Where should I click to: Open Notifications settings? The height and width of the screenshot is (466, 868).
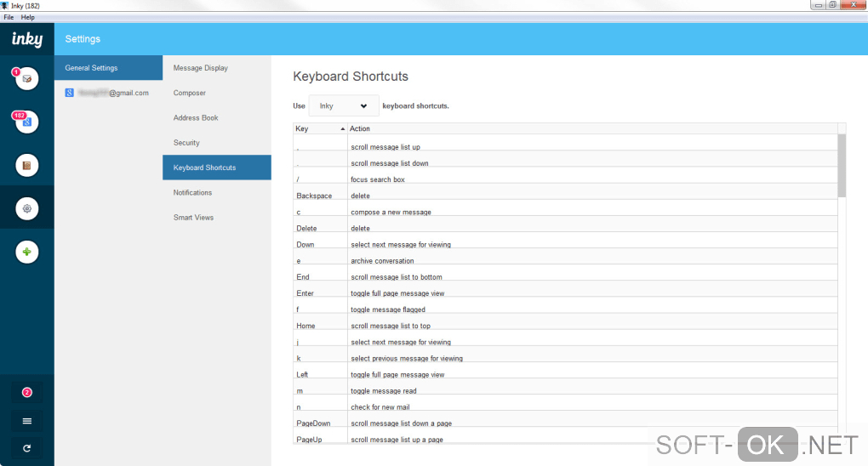coord(217,192)
